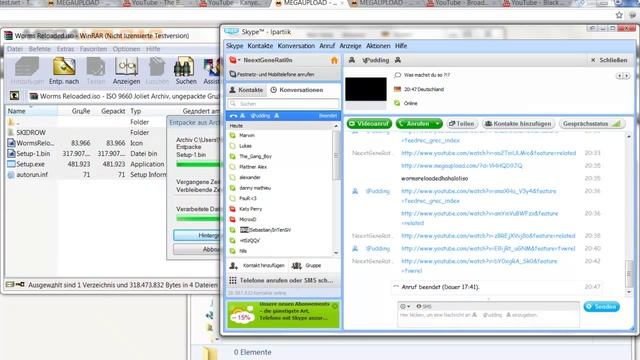Click the message text input box
Screen dimensions: 640x360
(488, 319)
